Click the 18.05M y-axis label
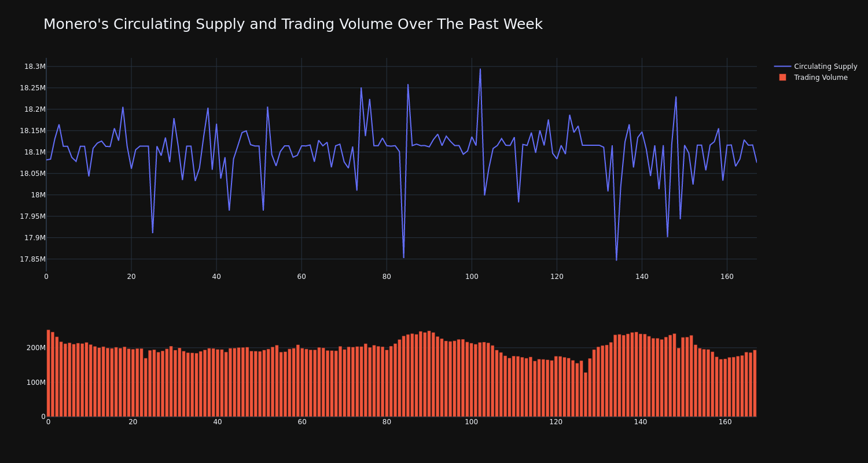This screenshot has height=463, width=868. [x=32, y=174]
